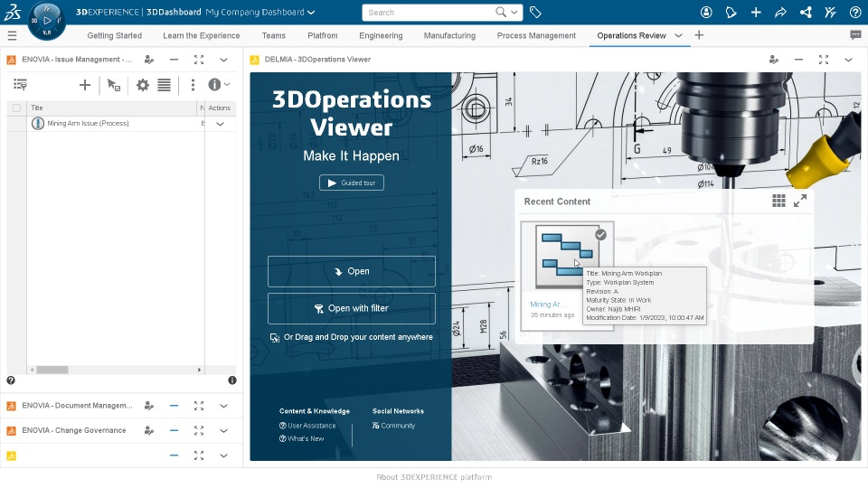Open the 3DS logo home icon
This screenshot has width=868, height=488.
pos(12,12)
